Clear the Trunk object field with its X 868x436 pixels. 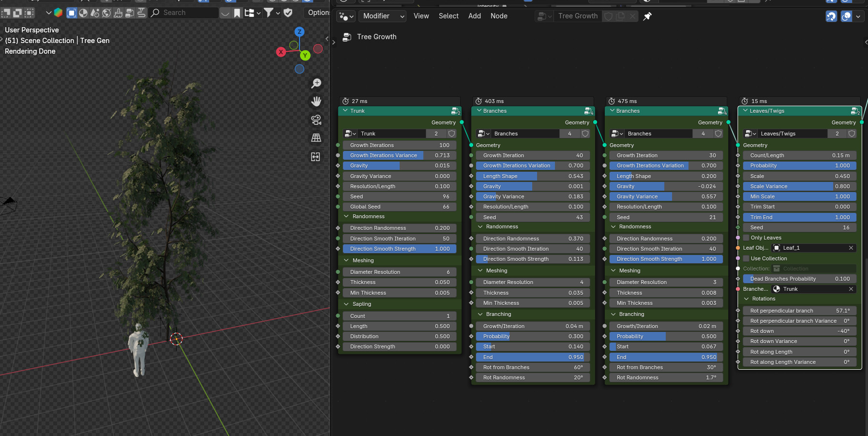[851, 289]
